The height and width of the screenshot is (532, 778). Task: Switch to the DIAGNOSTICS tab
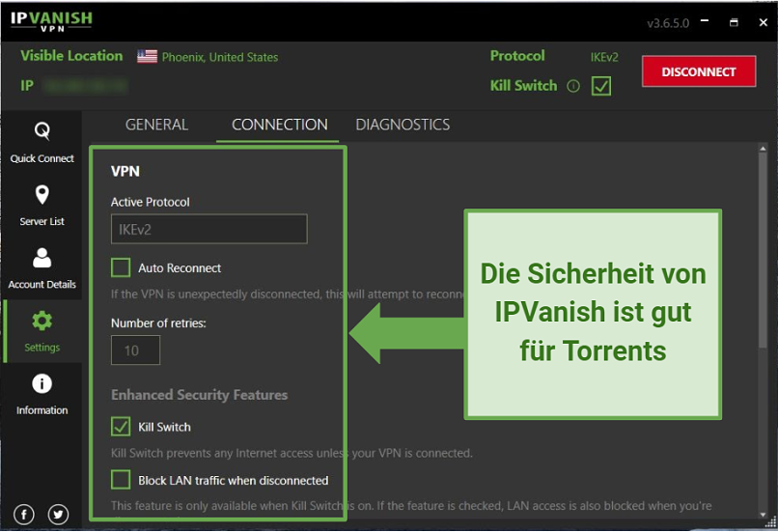pos(403,125)
